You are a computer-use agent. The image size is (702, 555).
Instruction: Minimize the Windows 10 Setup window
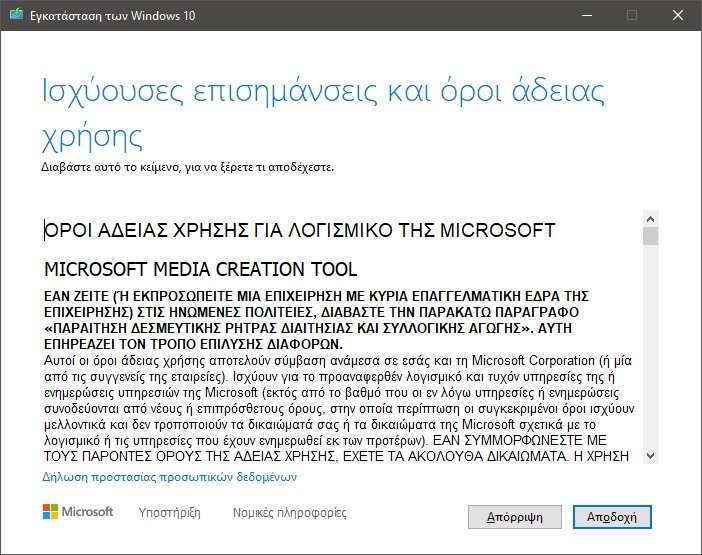coord(585,15)
